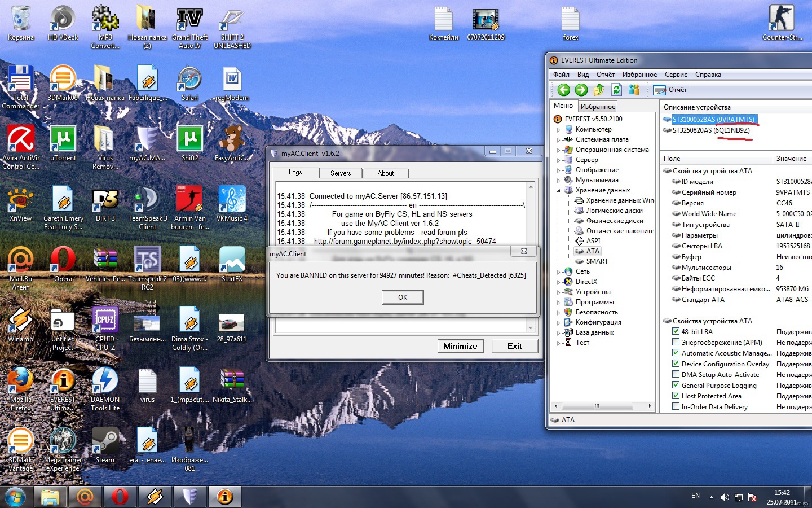
Task: Open the CPUID CPU-Z desktop shortcut
Action: point(105,329)
